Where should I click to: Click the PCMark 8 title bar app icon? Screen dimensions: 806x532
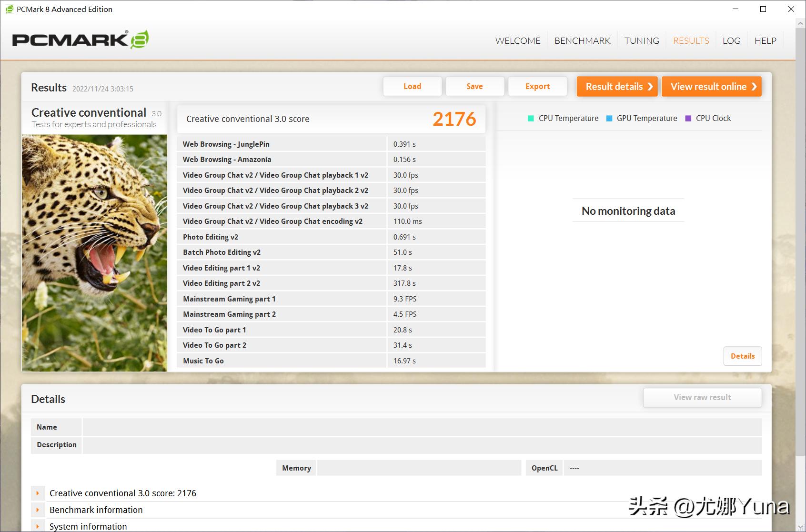pos(9,9)
